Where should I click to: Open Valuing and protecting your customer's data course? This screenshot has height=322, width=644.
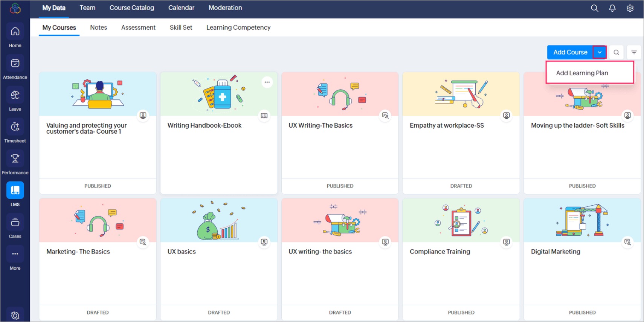point(87,128)
